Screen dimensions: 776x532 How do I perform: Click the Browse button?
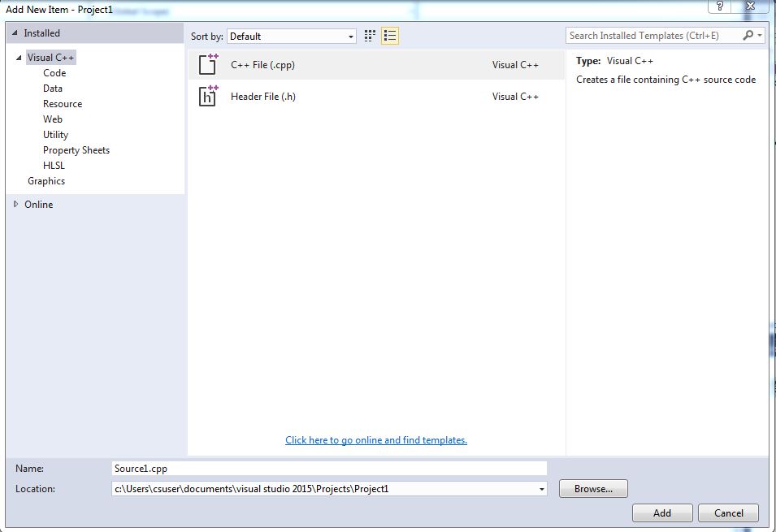[x=593, y=489]
